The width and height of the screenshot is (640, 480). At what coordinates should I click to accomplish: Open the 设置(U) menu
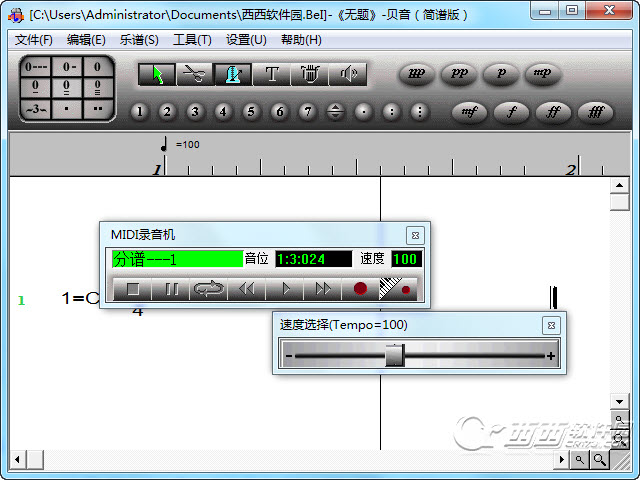(x=246, y=40)
